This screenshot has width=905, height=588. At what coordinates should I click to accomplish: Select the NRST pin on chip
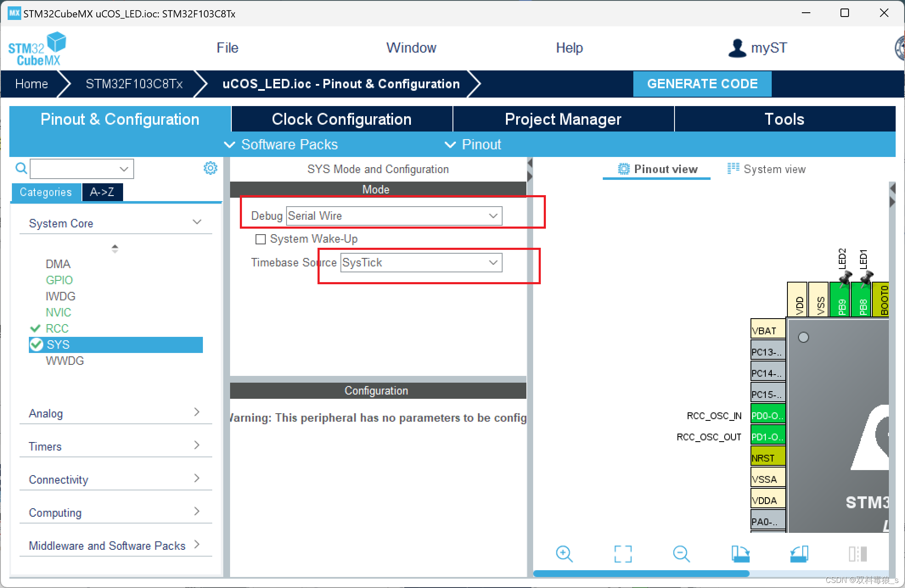768,456
